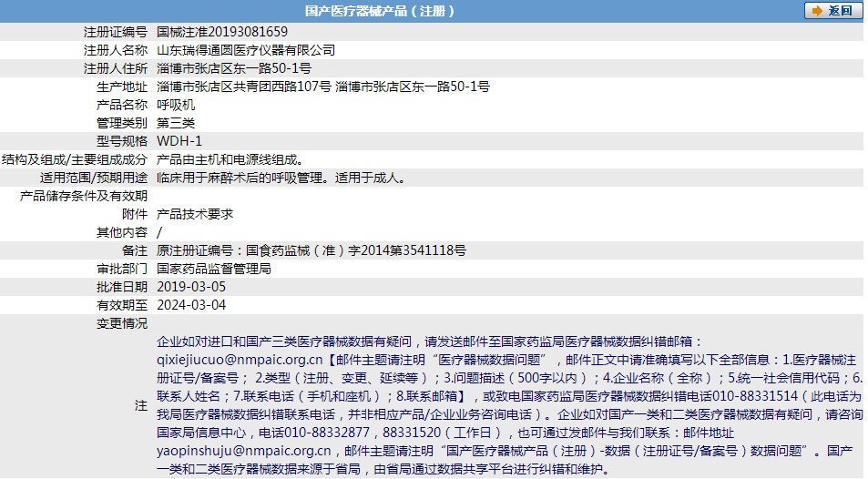Click phone number 010-88331514 in the note
The image size is (868, 479).
(755, 396)
